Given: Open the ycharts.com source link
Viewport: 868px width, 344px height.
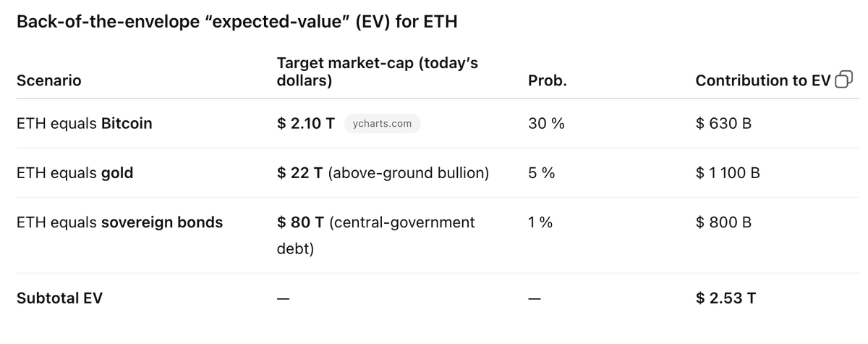Looking at the screenshot, I should (382, 124).
